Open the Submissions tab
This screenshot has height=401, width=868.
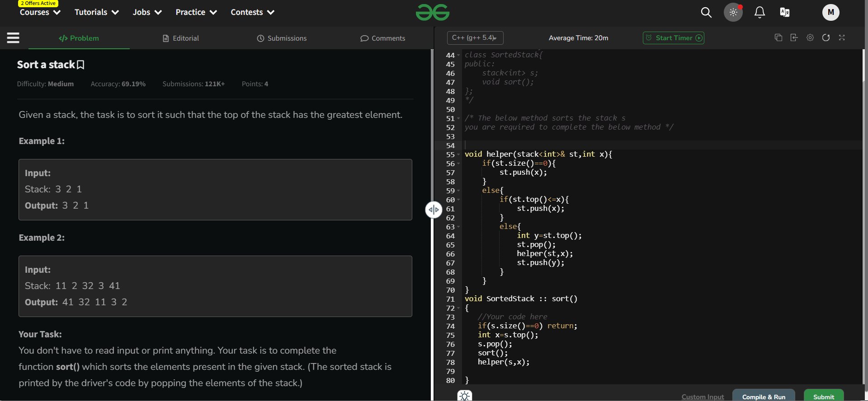coord(282,38)
